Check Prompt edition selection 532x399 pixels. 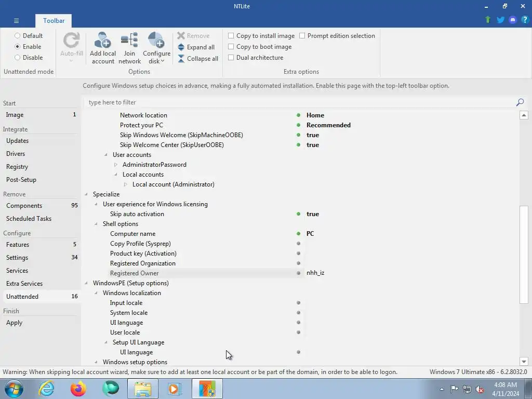pos(302,36)
